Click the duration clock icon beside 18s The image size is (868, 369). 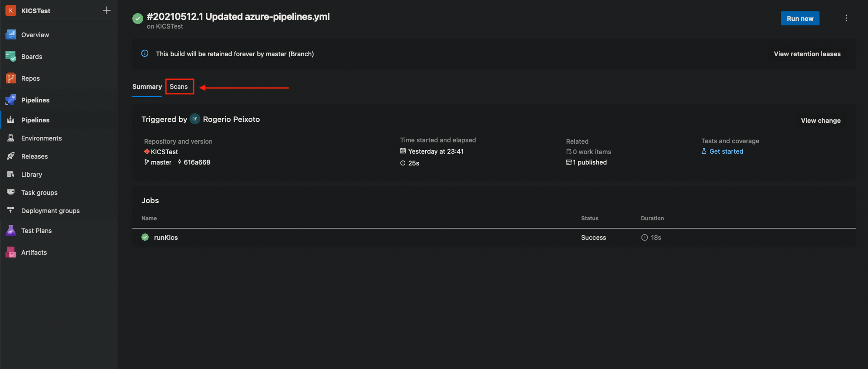645,238
